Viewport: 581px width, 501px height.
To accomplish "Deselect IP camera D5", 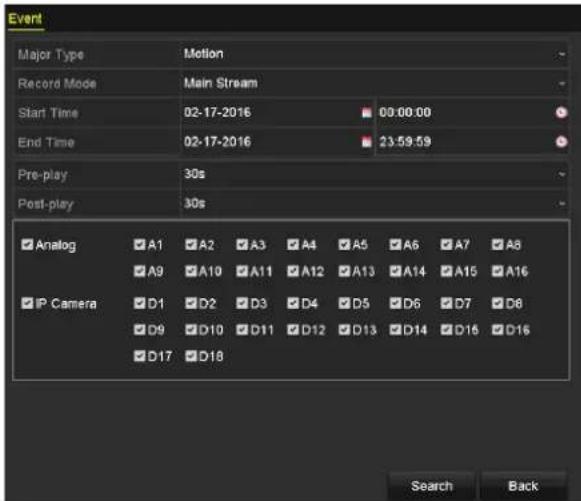I will [x=344, y=303].
